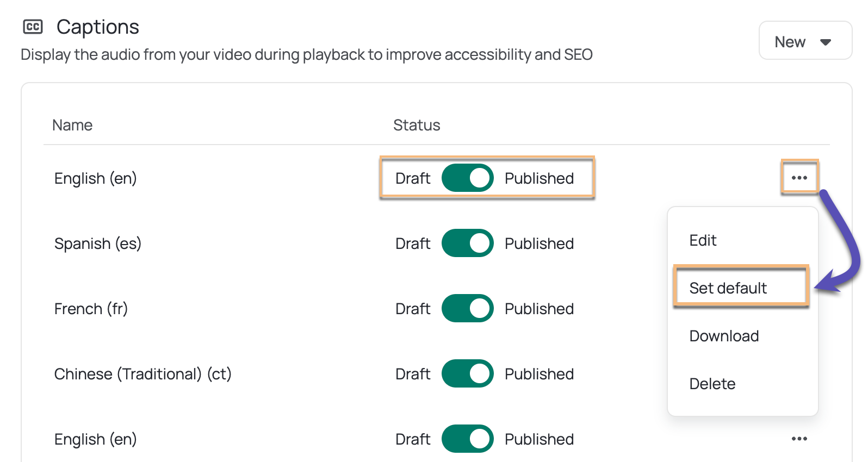Click the Status column header
Screen dimensions: 868x462
click(x=417, y=125)
